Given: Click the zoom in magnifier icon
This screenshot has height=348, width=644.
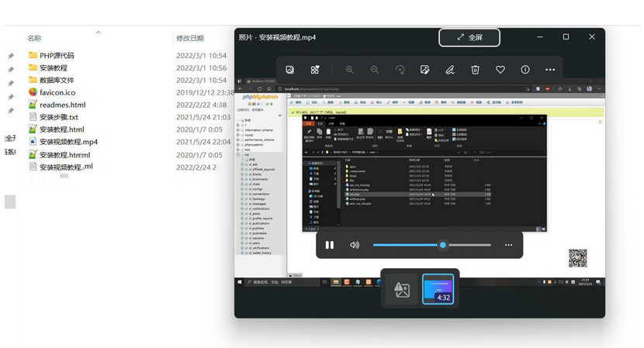Looking at the screenshot, I should click(350, 70).
